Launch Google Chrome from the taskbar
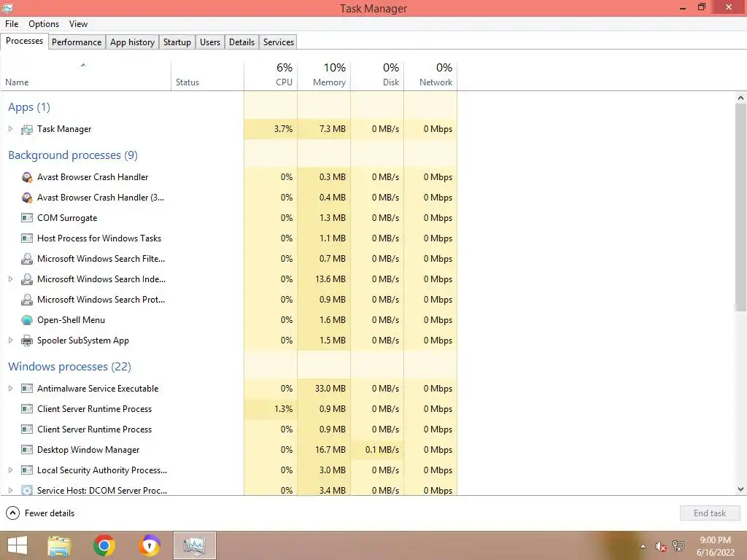This screenshot has width=747, height=560. tap(104, 545)
